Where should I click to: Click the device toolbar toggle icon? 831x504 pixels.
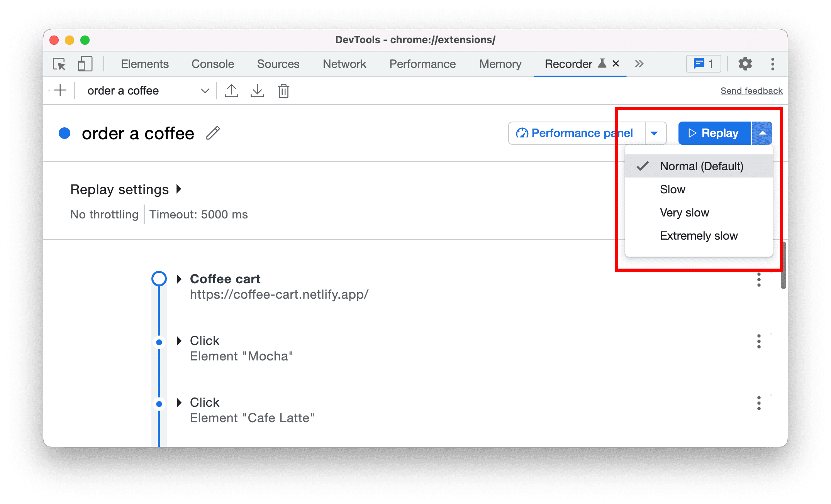click(83, 64)
